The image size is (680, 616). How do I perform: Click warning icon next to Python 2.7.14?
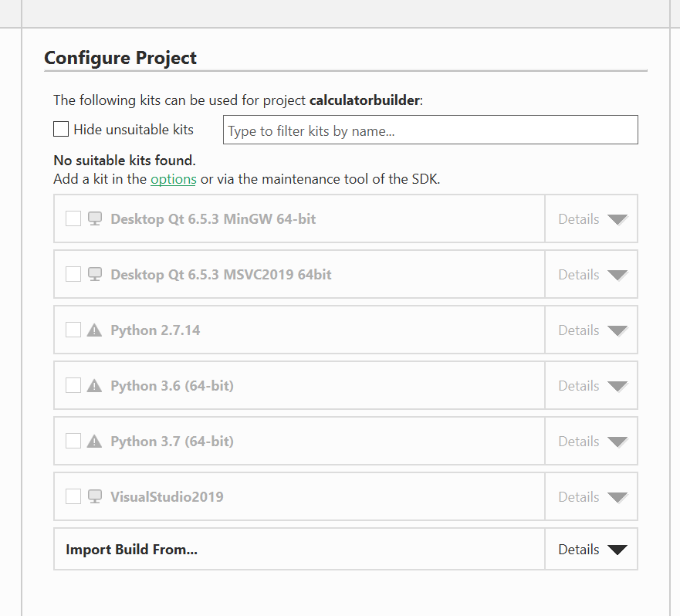tap(95, 330)
